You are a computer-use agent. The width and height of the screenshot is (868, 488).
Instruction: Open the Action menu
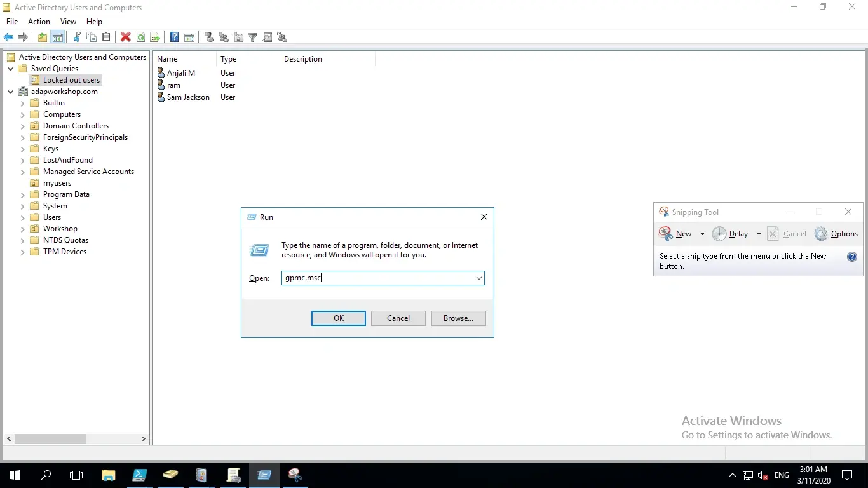coord(39,22)
